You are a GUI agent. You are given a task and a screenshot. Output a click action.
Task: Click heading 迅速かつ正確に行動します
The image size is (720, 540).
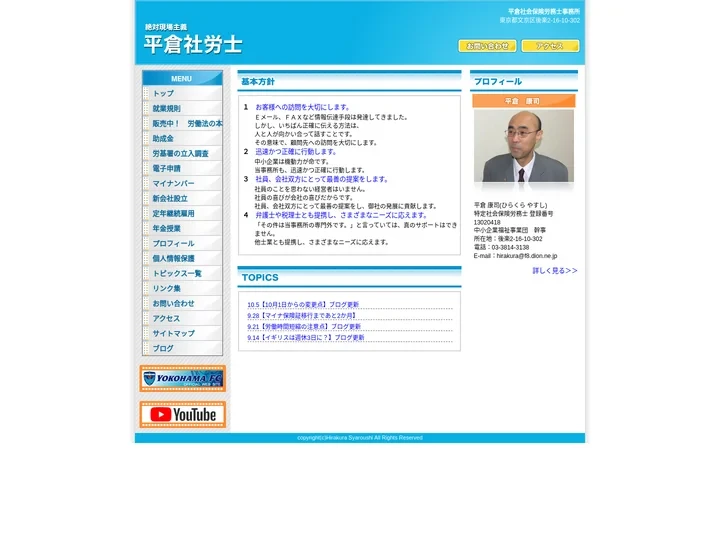pyautogui.click(x=296, y=152)
